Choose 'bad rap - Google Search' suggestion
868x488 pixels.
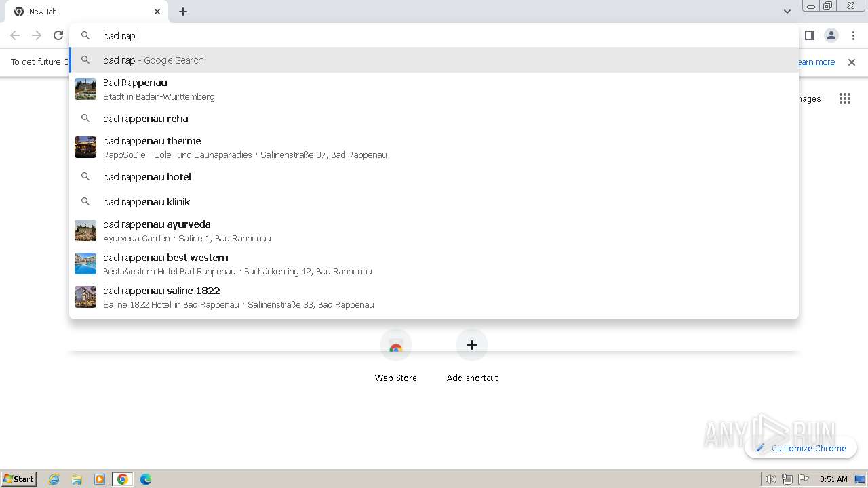click(434, 60)
